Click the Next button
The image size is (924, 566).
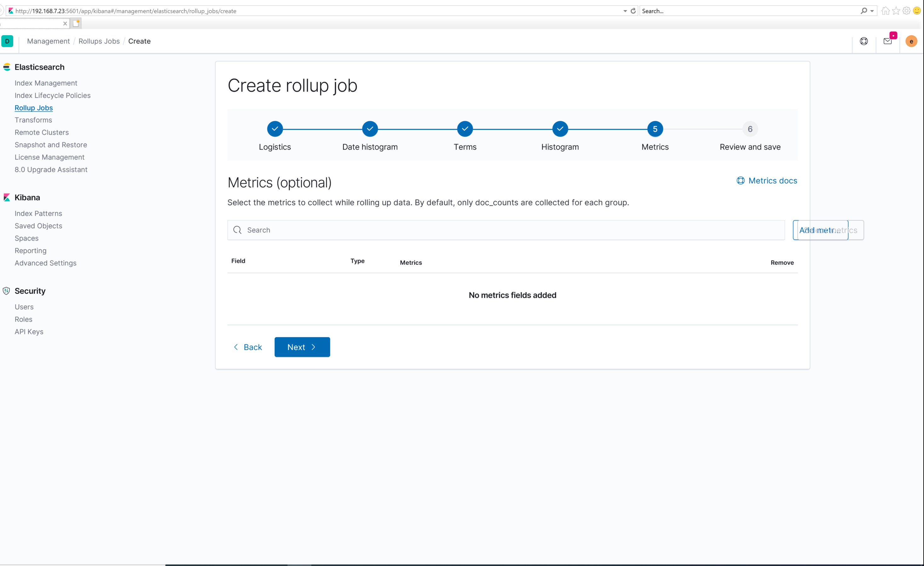(302, 347)
